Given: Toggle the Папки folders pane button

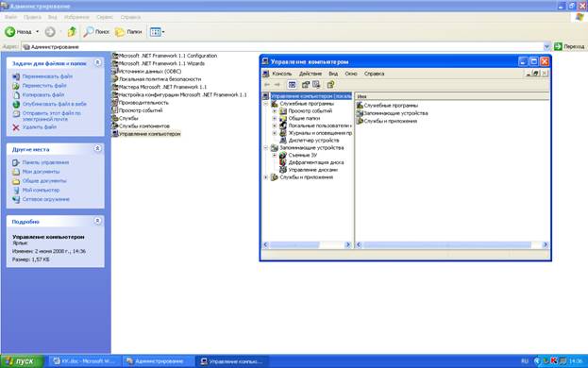Looking at the screenshot, I should click(128, 32).
